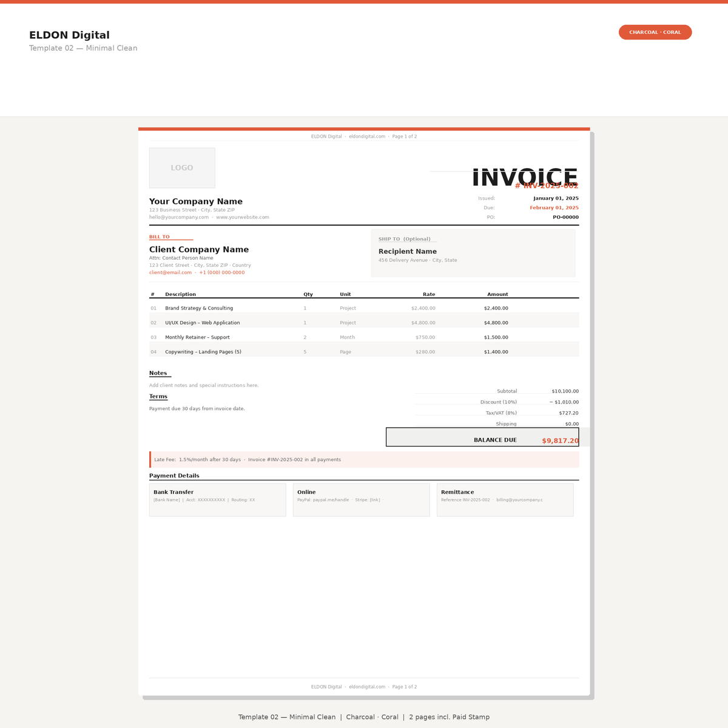Click the Tax/VAT value $727.20

[x=569, y=413]
